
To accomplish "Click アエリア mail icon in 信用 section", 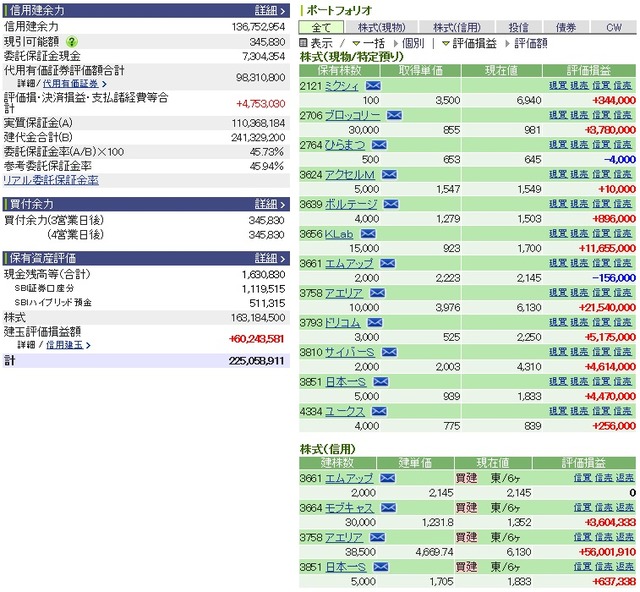I will [x=377, y=537].
